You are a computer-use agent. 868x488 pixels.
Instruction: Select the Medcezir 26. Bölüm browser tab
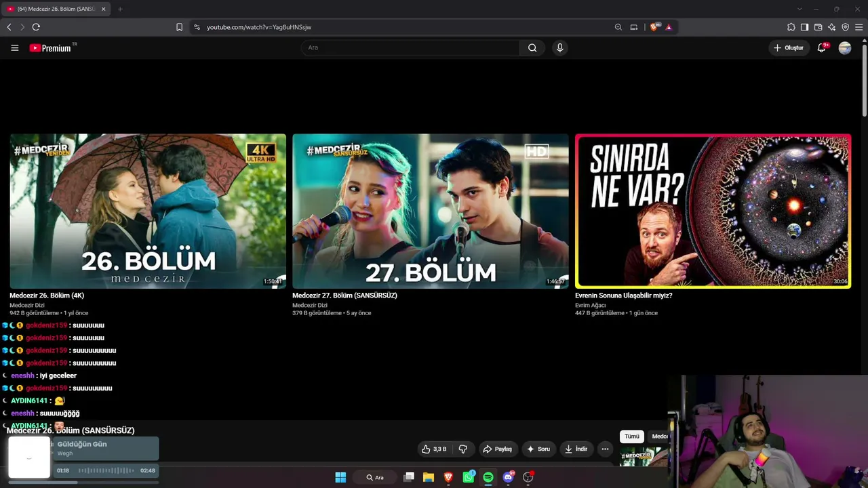click(x=56, y=9)
